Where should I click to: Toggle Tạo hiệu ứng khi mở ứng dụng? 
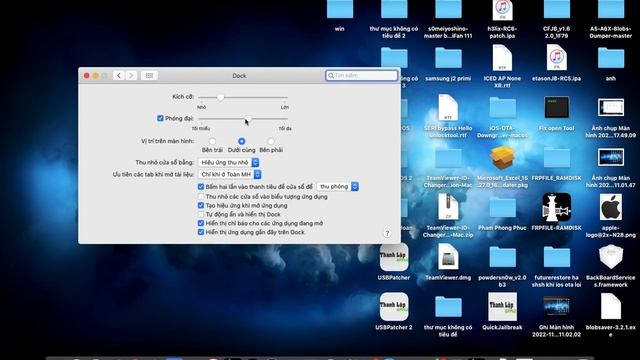[x=201, y=205]
